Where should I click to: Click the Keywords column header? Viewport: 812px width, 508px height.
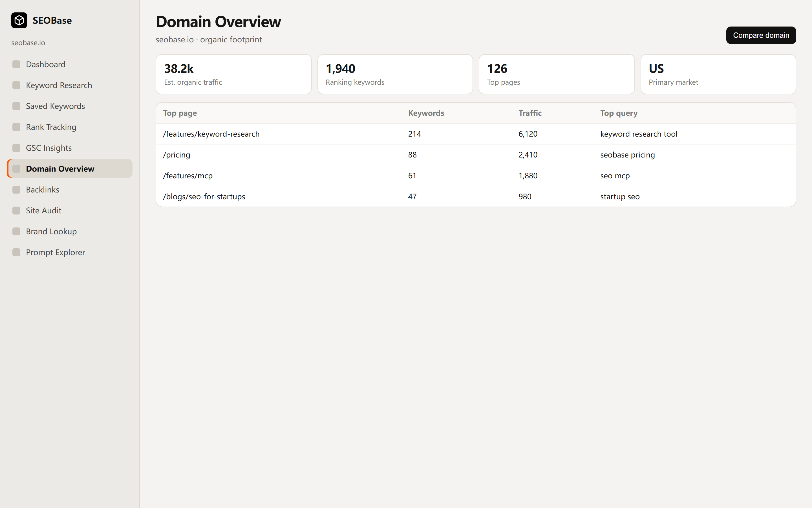(426, 113)
